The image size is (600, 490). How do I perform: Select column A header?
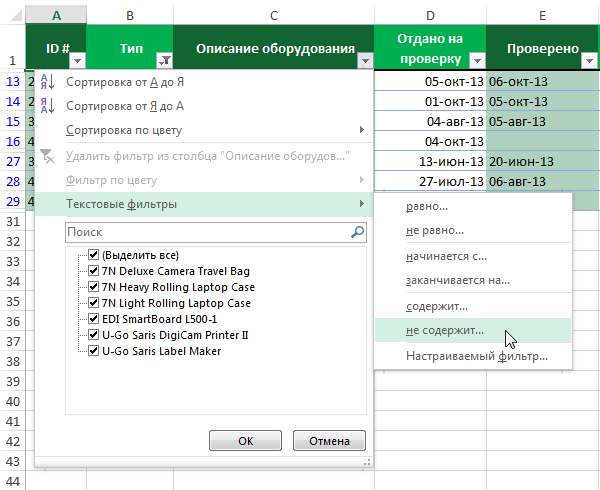coord(56,15)
